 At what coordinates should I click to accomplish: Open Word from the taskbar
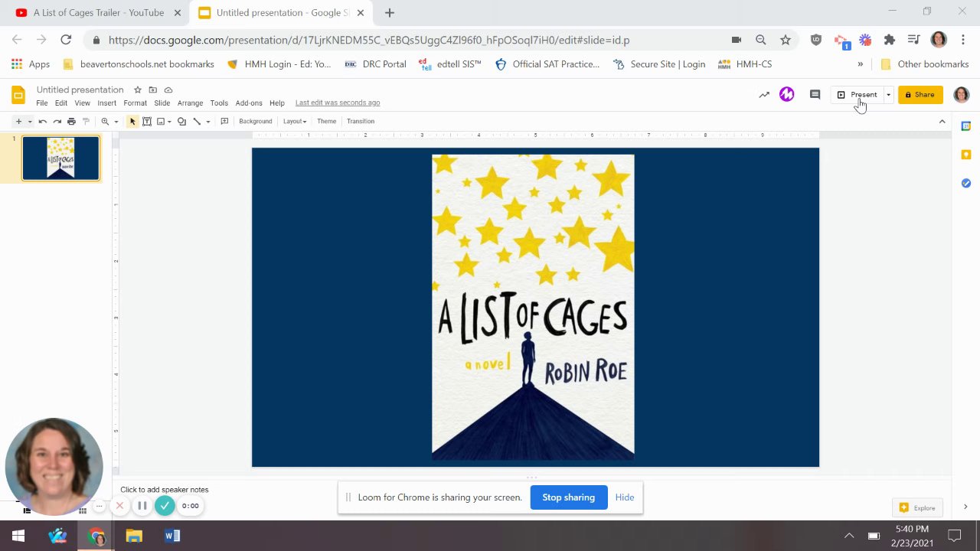(171, 536)
